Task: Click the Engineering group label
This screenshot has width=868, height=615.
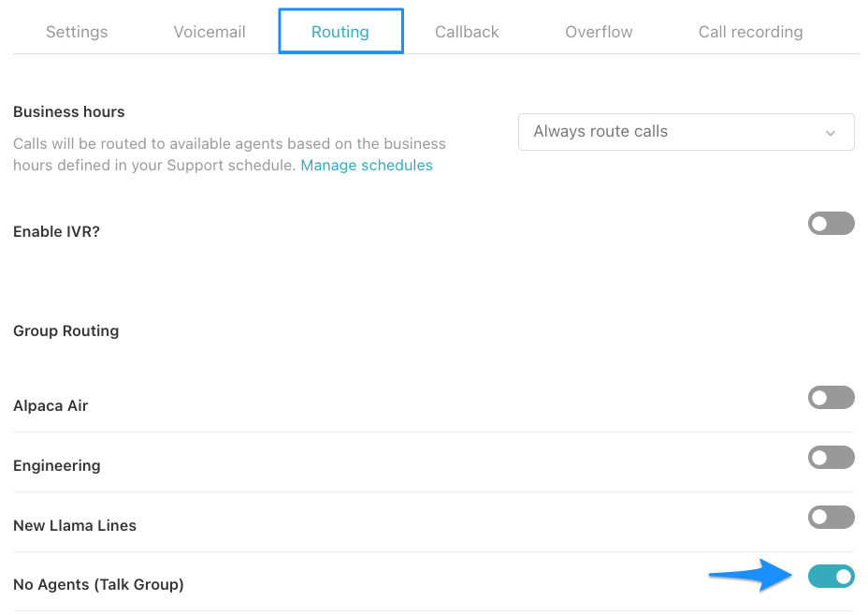Action: click(56, 465)
